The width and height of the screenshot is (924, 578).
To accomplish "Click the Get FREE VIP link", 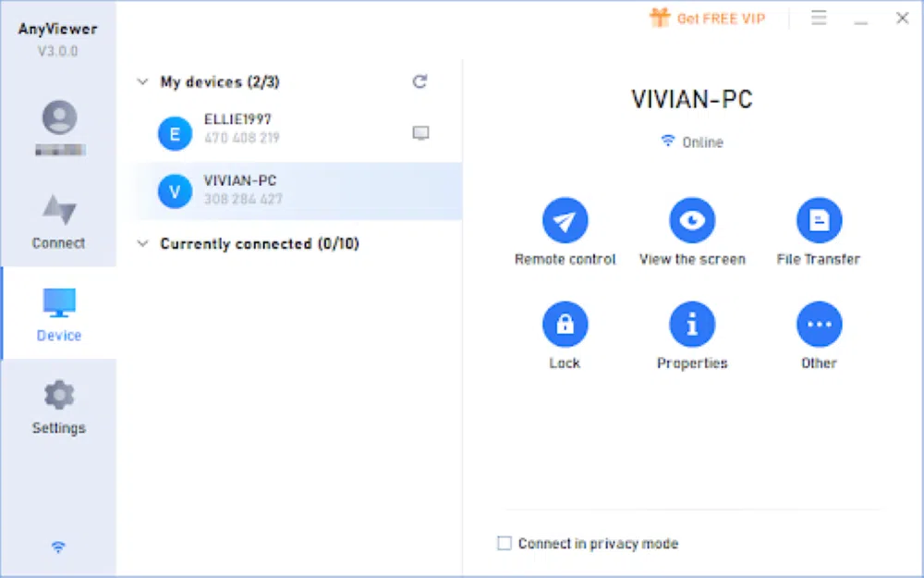I will coord(721,18).
